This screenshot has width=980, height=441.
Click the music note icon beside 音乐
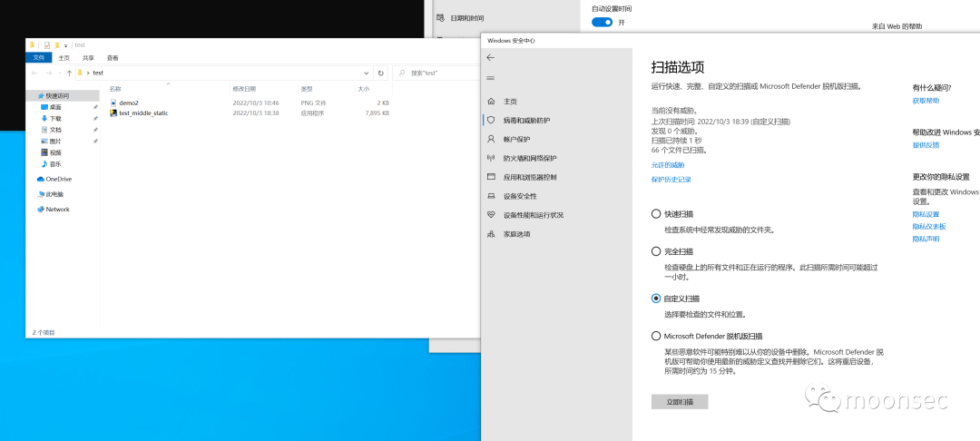(44, 163)
